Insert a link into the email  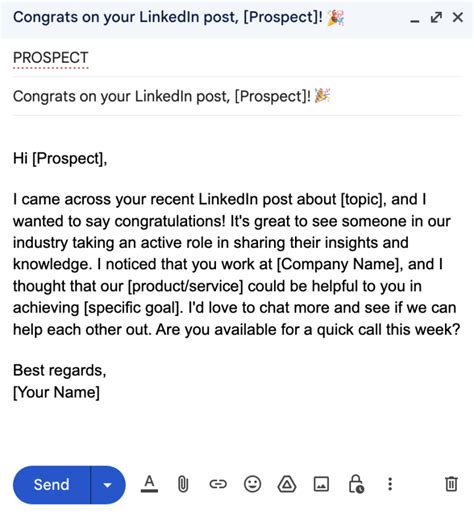[x=218, y=484]
